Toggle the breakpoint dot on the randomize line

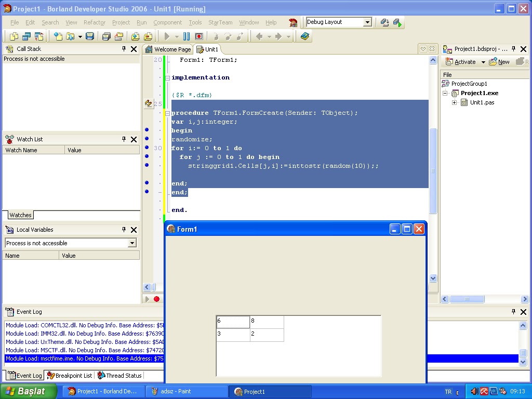147,139
